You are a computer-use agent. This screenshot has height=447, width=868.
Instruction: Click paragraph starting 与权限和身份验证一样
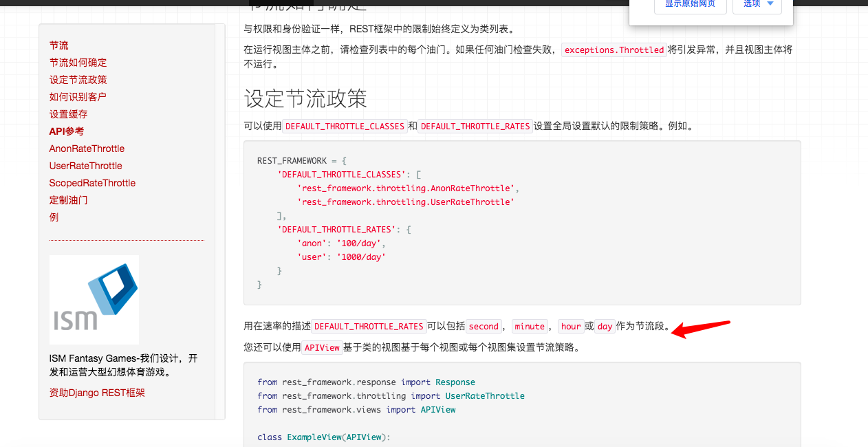point(380,29)
